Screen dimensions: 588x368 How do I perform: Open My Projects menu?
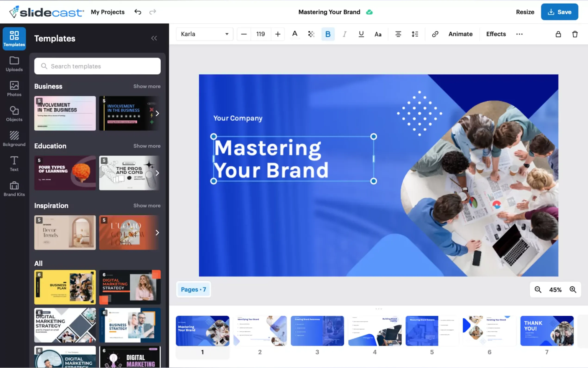pyautogui.click(x=108, y=12)
